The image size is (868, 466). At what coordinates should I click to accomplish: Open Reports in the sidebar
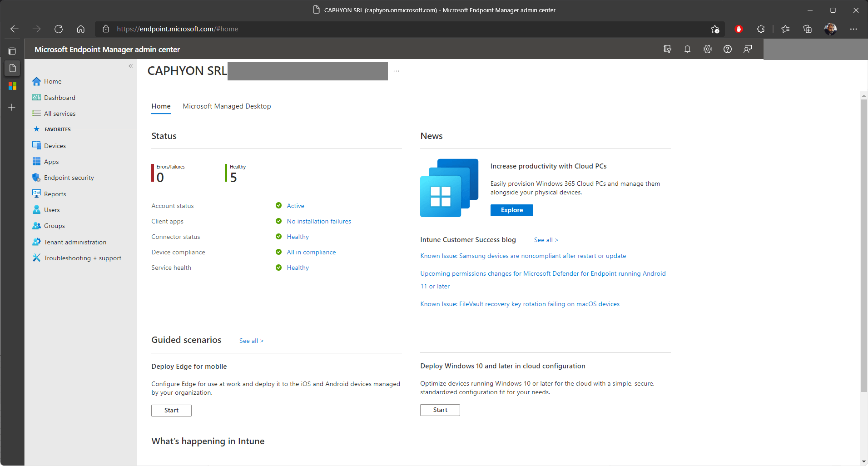click(x=49, y=194)
